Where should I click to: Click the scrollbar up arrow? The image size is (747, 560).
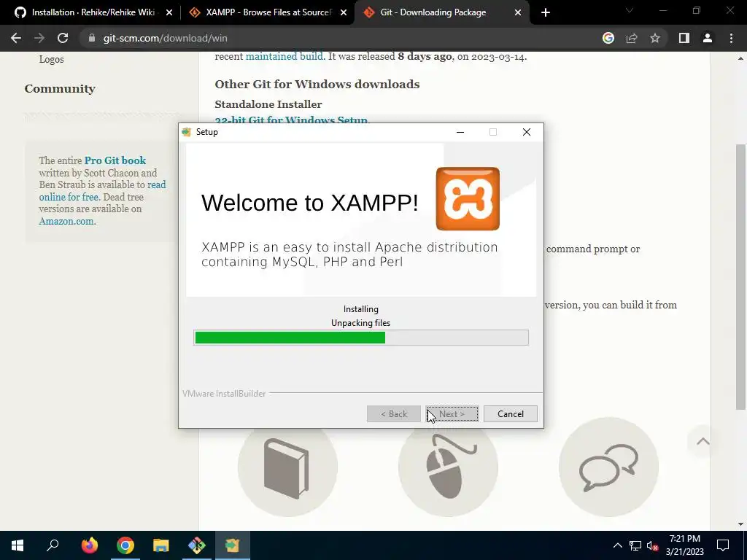click(x=740, y=58)
